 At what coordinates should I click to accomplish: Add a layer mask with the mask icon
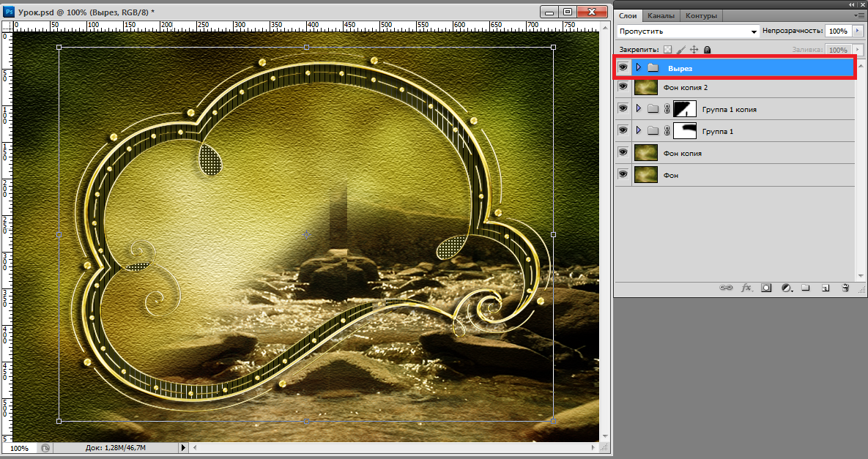(766, 288)
